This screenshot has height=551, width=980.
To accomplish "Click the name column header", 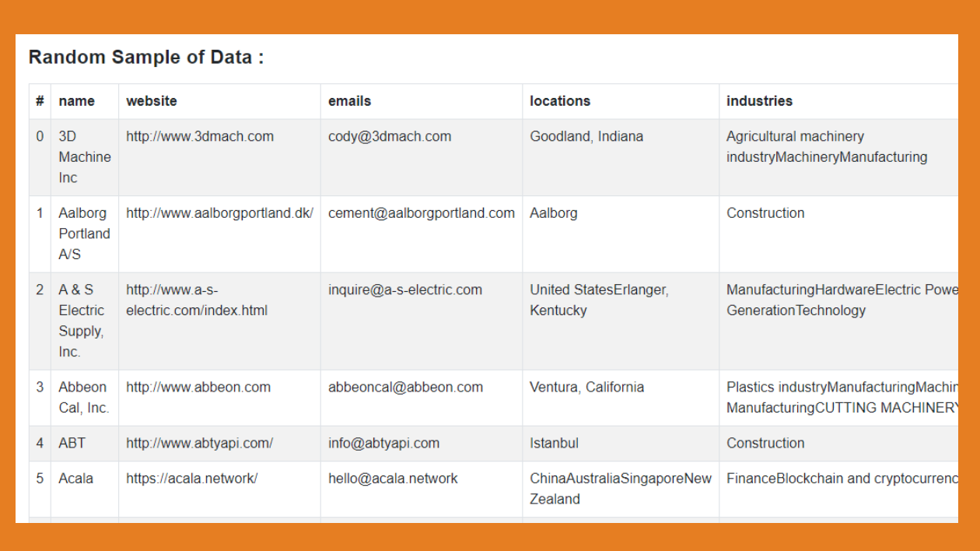I will coord(76,101).
